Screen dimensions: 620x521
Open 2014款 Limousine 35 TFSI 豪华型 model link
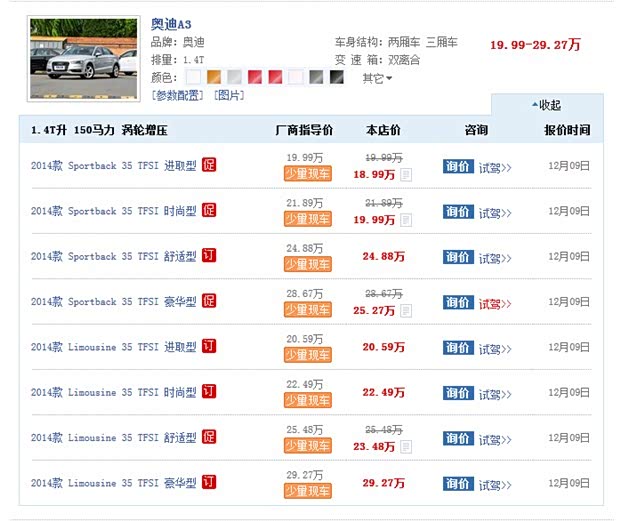point(113,483)
